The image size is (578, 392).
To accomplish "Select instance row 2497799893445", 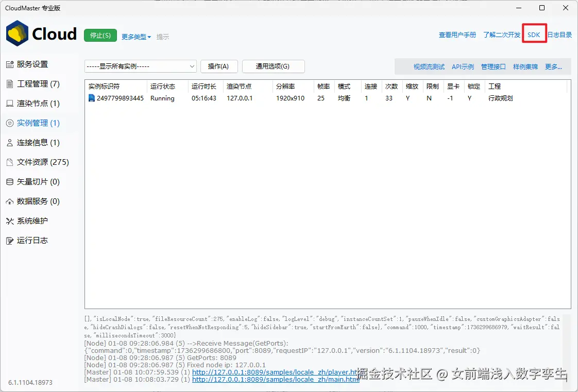I will 326,98.
